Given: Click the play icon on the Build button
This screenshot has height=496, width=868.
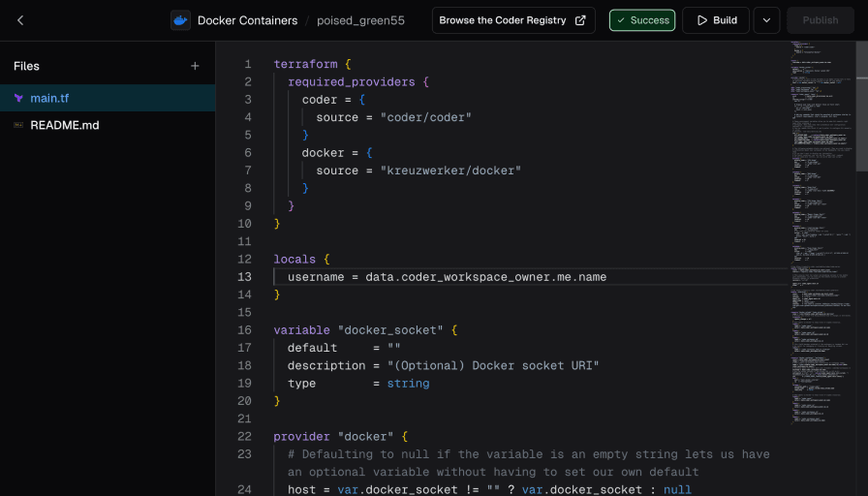Looking at the screenshot, I should (x=702, y=20).
